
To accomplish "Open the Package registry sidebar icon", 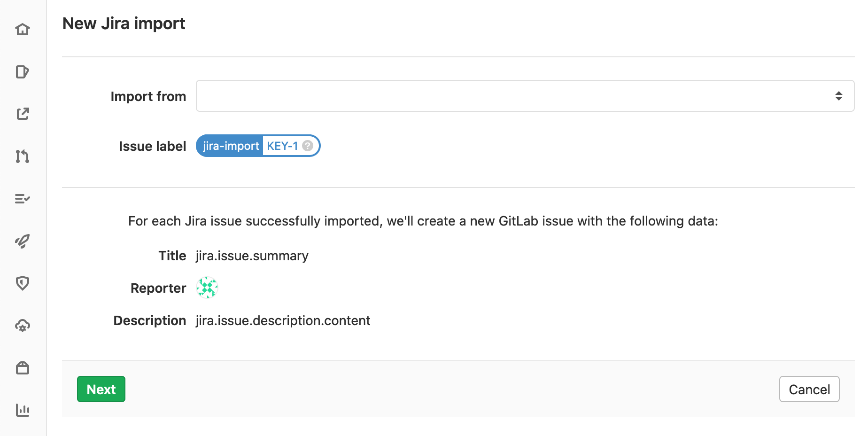I will (23, 367).
